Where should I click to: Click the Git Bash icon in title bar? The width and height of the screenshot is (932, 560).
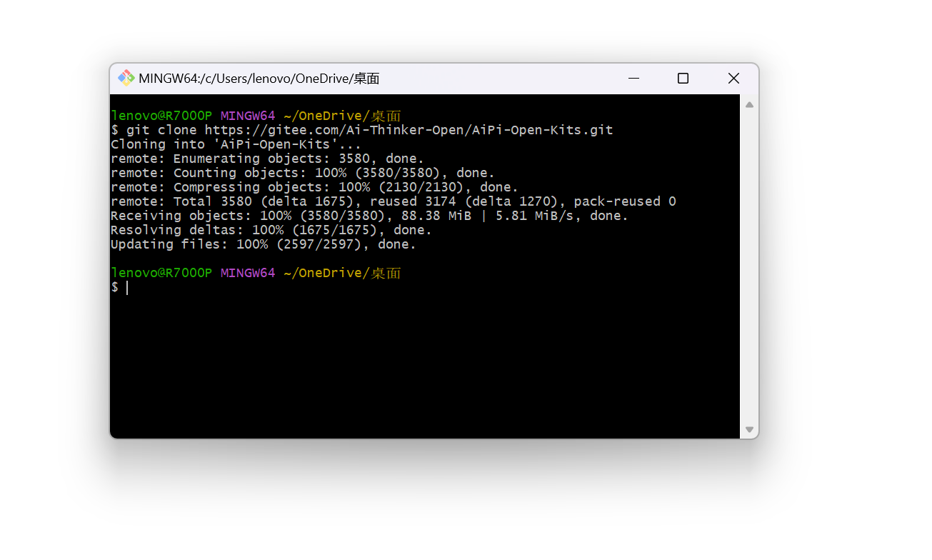[x=126, y=78]
